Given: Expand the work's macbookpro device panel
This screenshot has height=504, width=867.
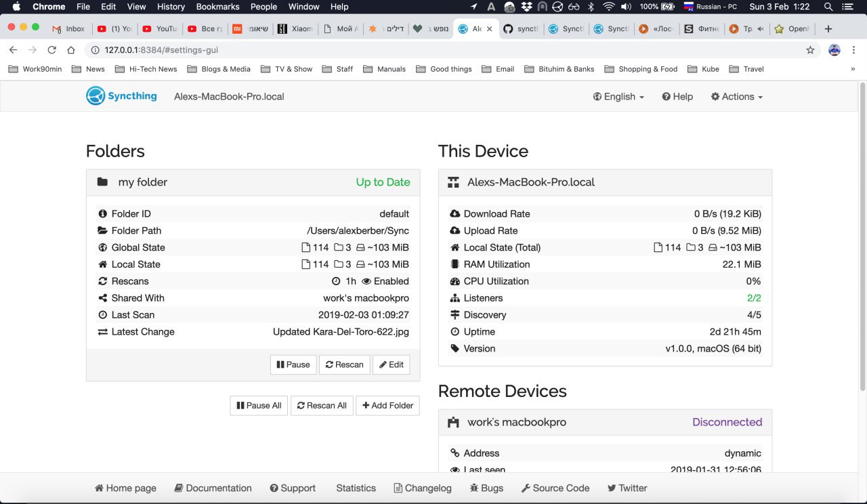Looking at the screenshot, I should (605, 422).
